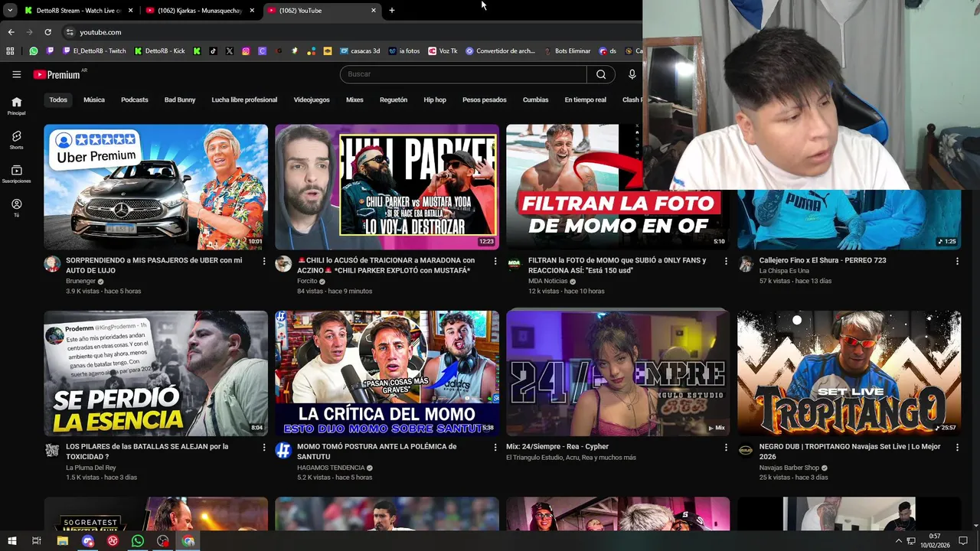Open the TikTok bookmark icon
The image size is (980, 551).
tap(213, 51)
